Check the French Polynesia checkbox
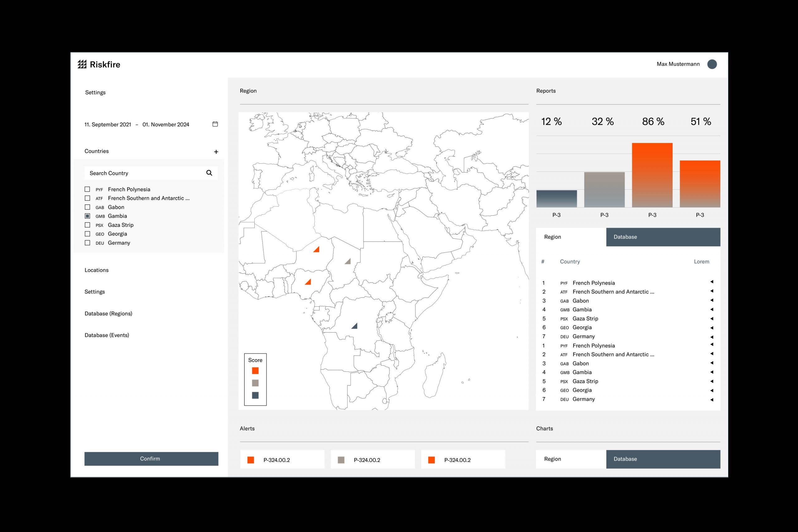This screenshot has height=532, width=798. pos(88,189)
